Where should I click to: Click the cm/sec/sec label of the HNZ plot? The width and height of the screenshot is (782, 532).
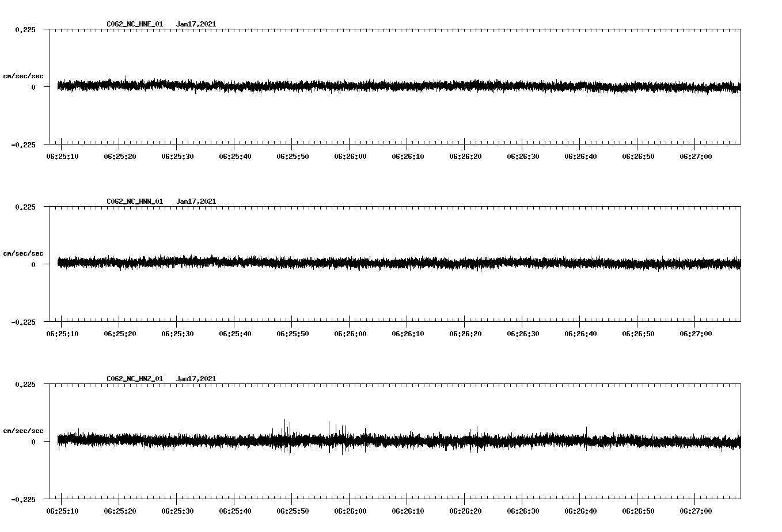click(x=24, y=430)
